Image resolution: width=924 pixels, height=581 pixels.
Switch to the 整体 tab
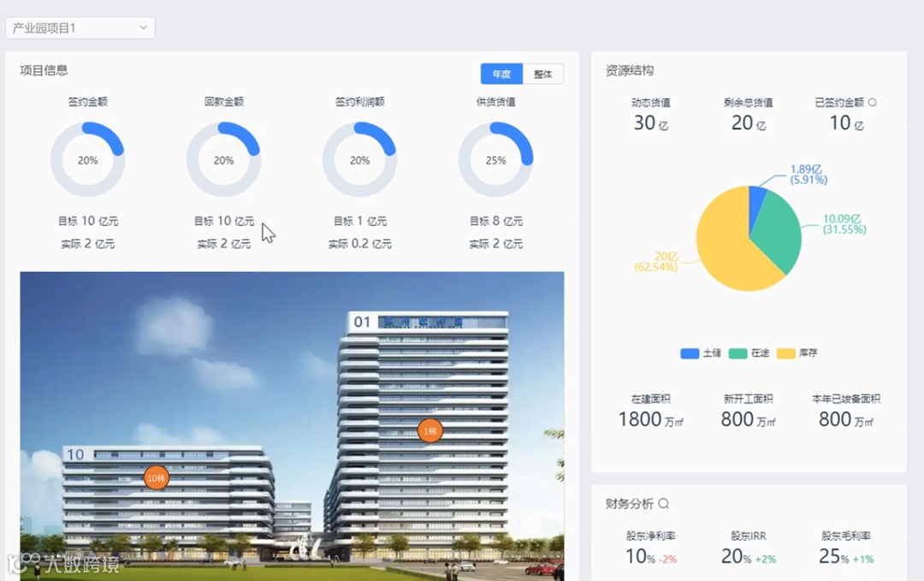[542, 74]
